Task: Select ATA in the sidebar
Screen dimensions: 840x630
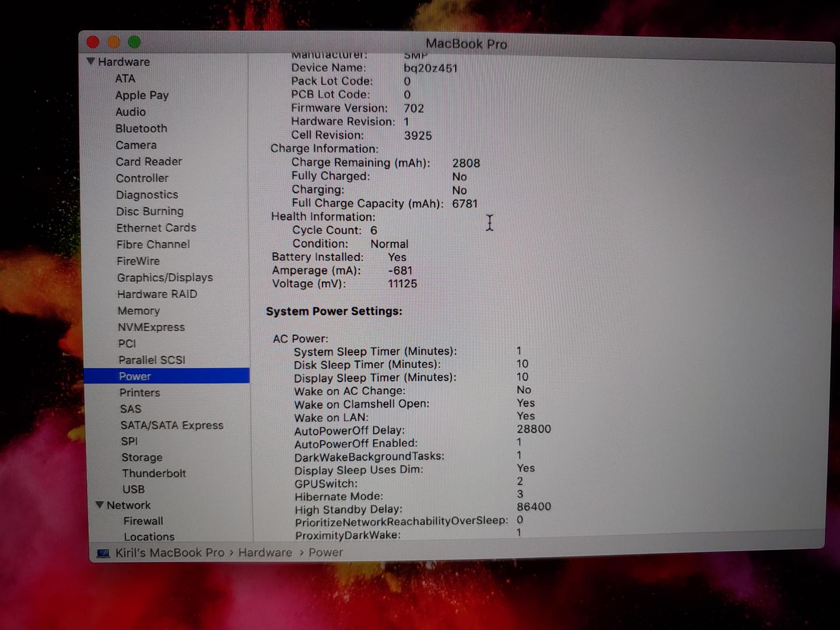Action: point(125,78)
